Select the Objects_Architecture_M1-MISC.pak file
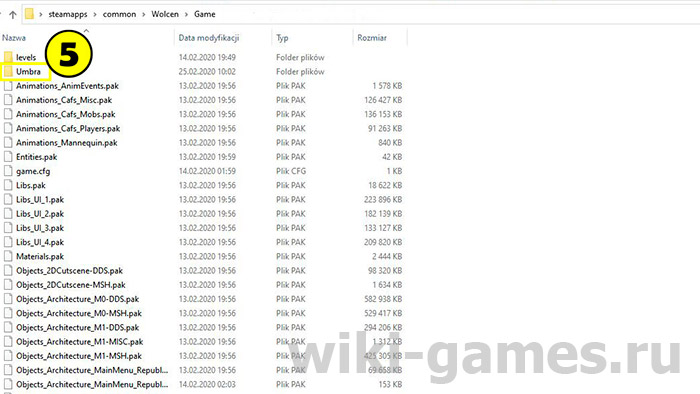 [79, 342]
